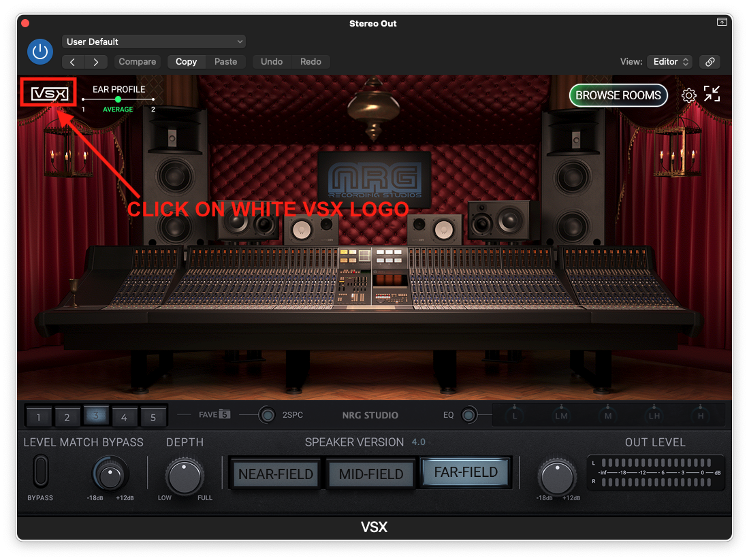Select favorite slot 4

(124, 417)
